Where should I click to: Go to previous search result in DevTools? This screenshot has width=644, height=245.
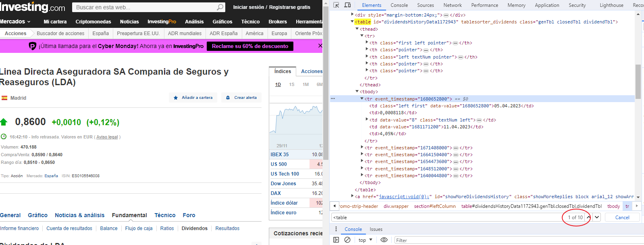(x=588, y=217)
